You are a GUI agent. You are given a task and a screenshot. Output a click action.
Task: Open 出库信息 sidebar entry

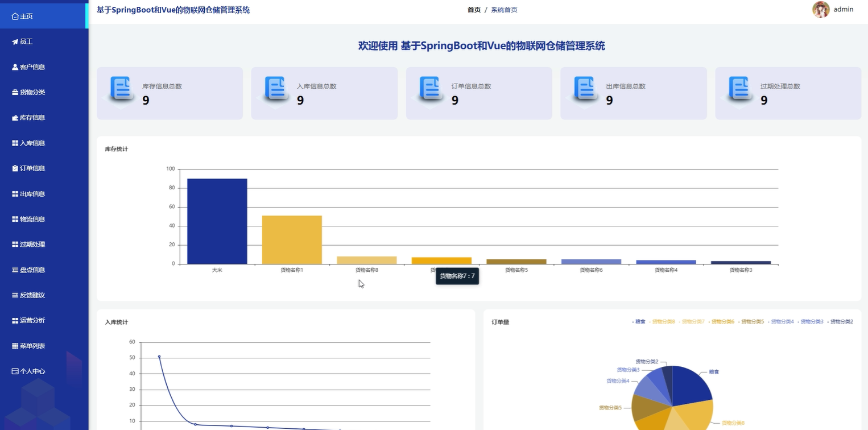point(44,194)
